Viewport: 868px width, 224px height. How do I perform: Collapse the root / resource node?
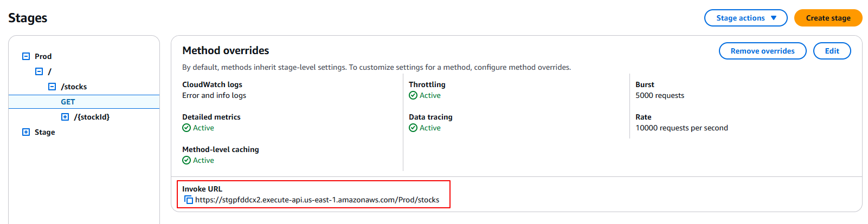coord(39,71)
